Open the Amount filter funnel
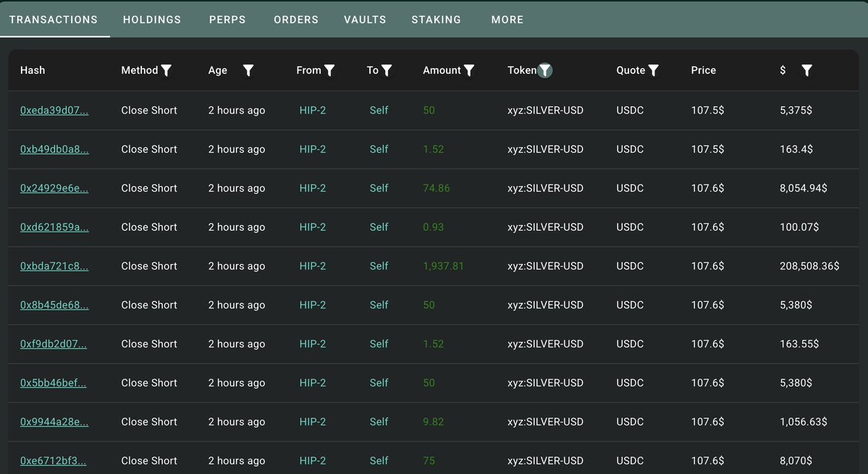 [469, 70]
